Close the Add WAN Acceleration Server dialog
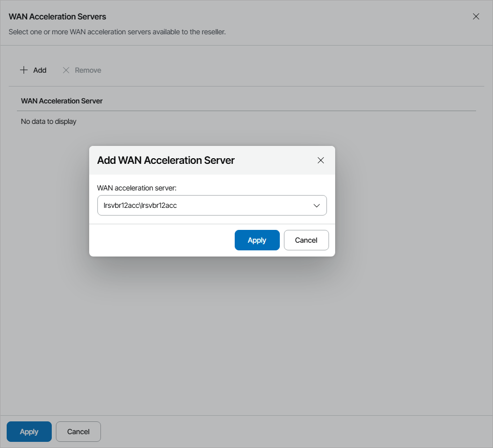The height and width of the screenshot is (448, 493). click(x=321, y=160)
